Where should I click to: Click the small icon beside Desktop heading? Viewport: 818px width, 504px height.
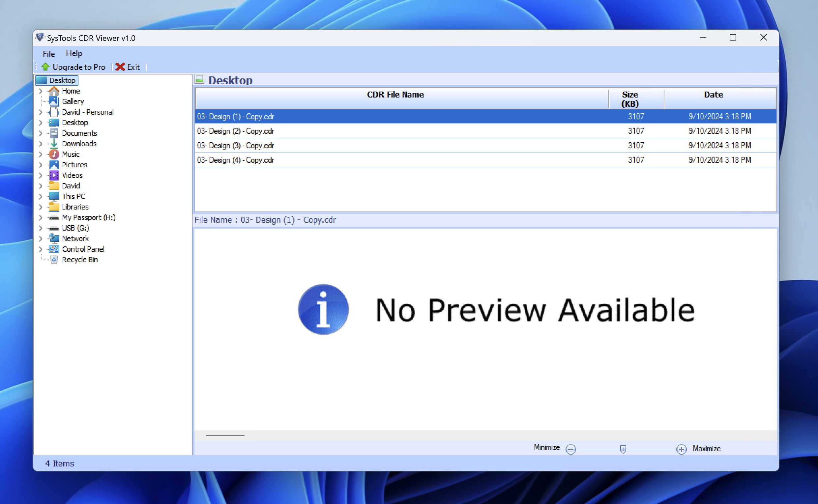(199, 79)
